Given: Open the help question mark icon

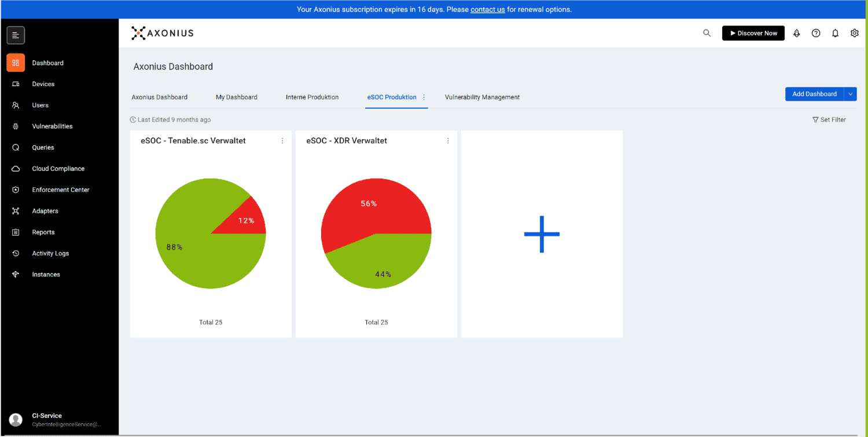Looking at the screenshot, I should (816, 33).
